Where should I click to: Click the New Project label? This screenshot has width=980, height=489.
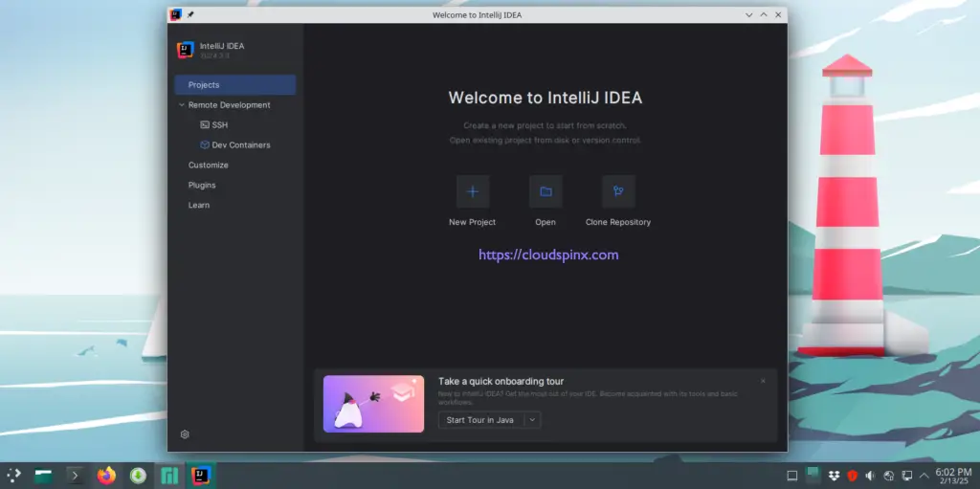tap(473, 222)
